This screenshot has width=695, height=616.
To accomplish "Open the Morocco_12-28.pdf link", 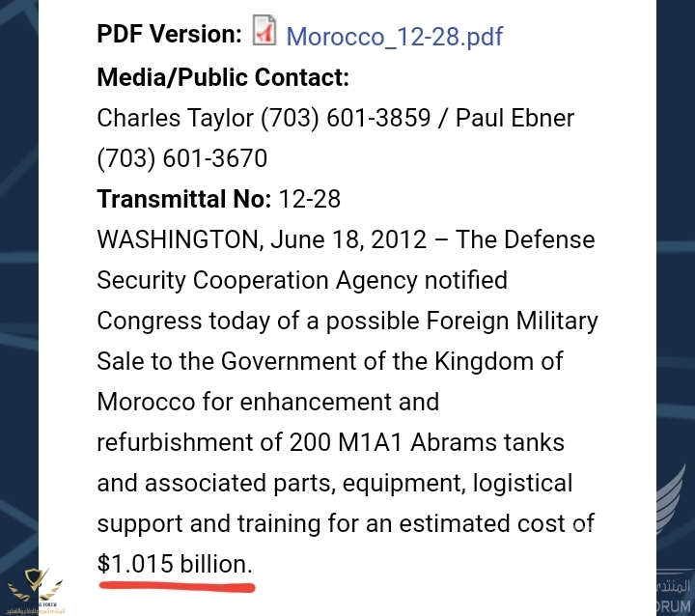I will click(394, 37).
